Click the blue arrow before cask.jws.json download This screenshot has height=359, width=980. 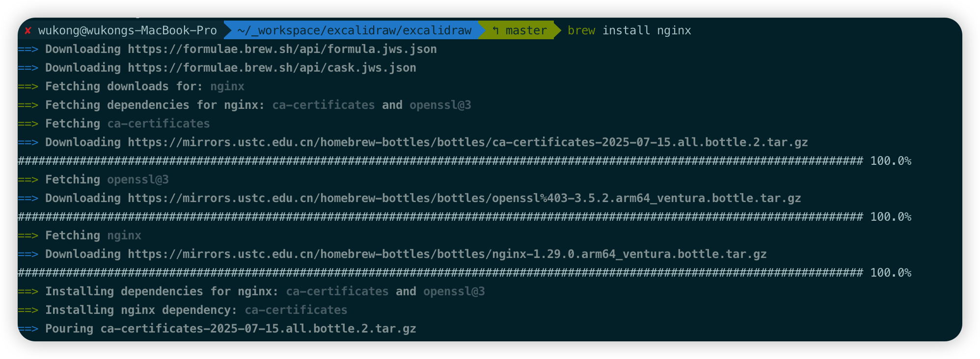[x=28, y=68]
